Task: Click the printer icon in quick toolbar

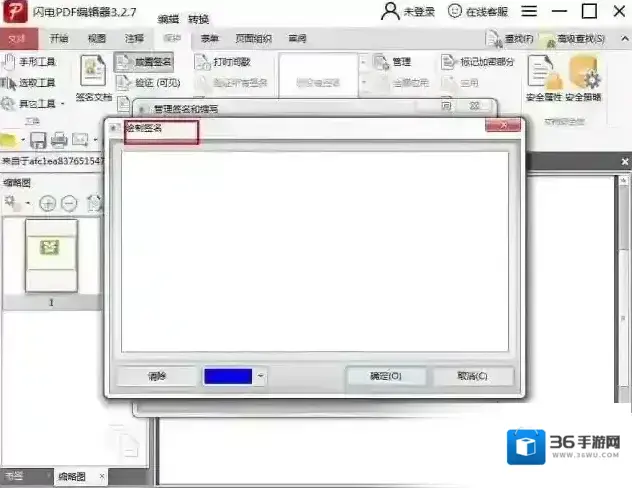Action: click(59, 140)
